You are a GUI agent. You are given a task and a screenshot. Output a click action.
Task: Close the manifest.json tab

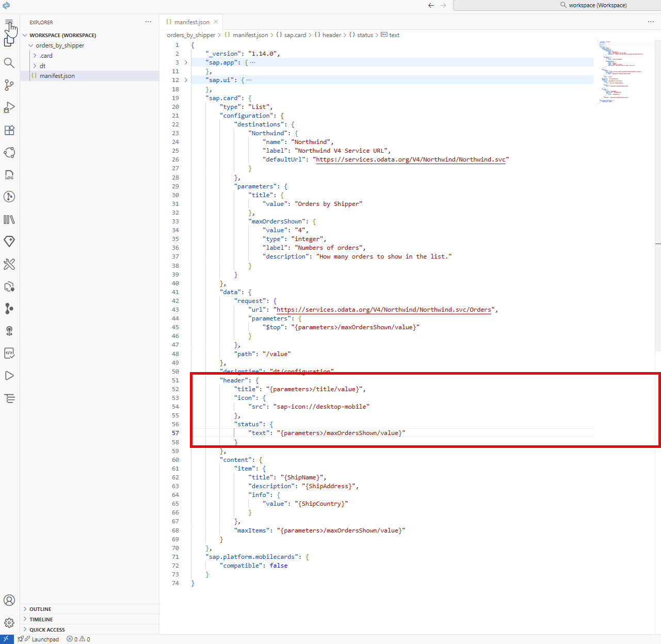pyautogui.click(x=216, y=22)
